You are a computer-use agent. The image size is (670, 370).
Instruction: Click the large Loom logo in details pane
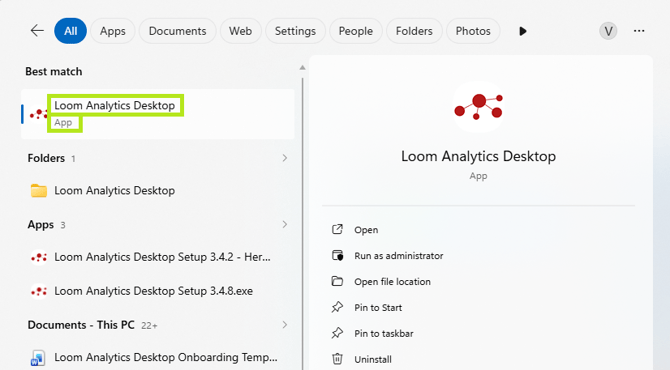point(478,107)
